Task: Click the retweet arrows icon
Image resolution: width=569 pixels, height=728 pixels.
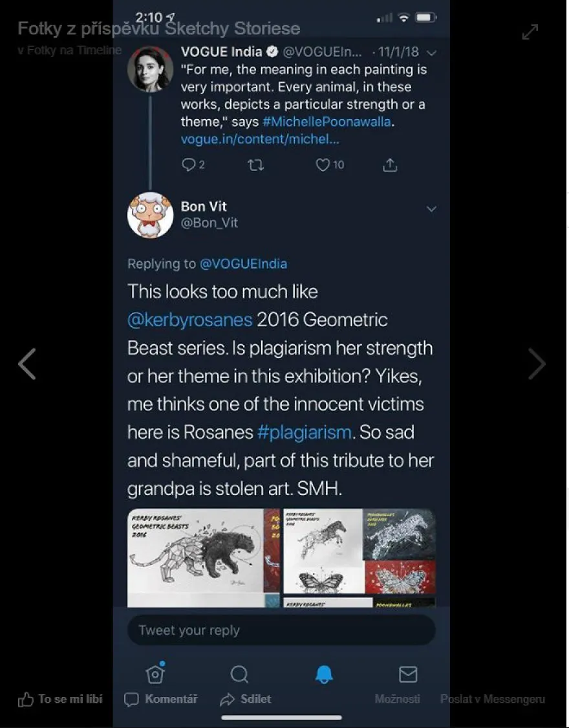Action: pyautogui.click(x=256, y=165)
